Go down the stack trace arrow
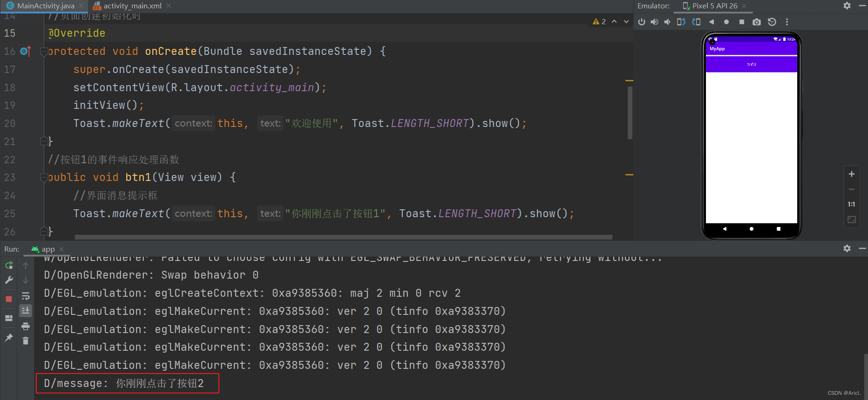 tap(26, 280)
